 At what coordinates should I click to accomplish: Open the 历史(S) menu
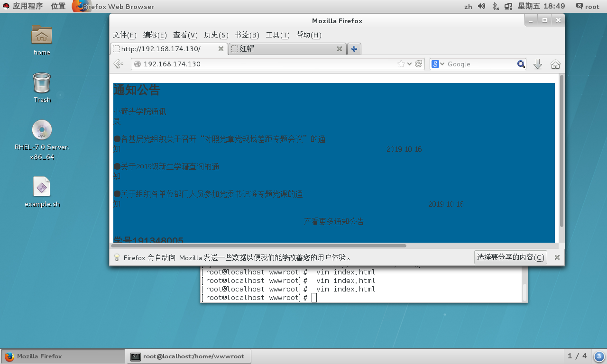tap(216, 35)
